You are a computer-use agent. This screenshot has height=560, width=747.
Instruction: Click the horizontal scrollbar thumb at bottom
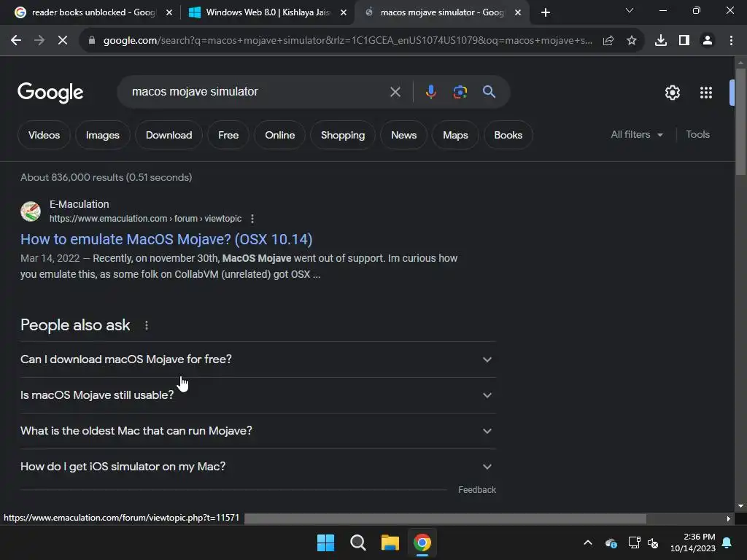pyautogui.click(x=445, y=518)
